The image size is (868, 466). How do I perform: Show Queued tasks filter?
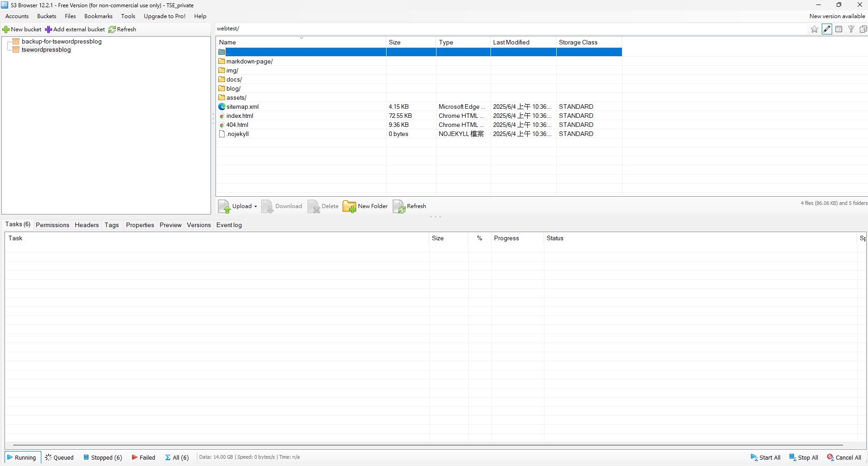coord(59,457)
